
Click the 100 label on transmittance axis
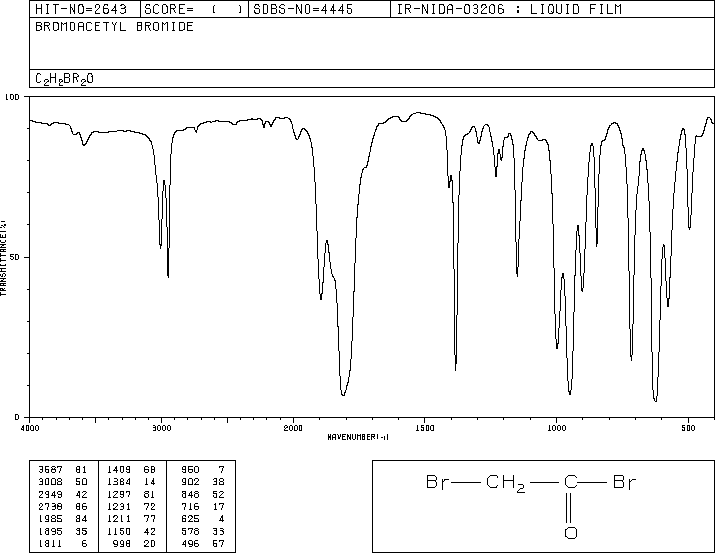point(12,97)
